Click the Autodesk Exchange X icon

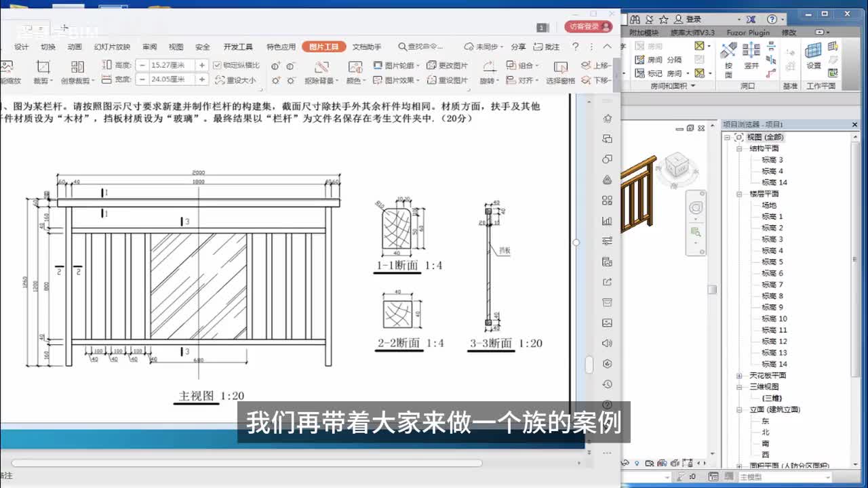751,19
